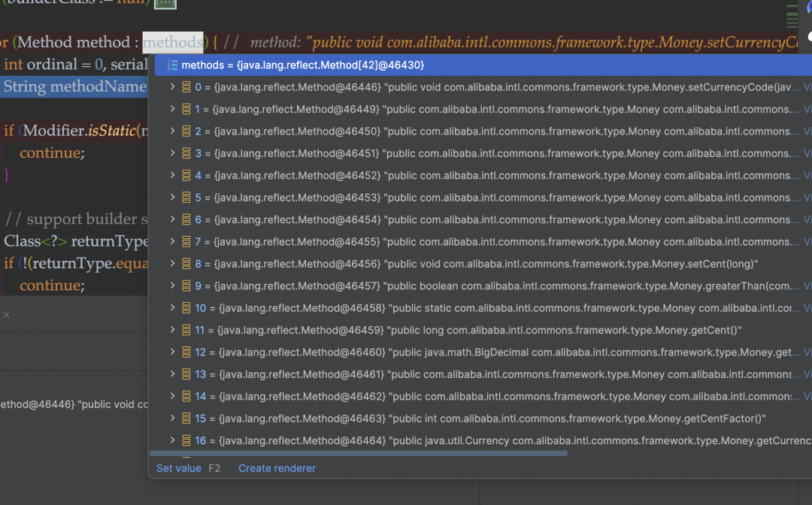Expand array element 3 Method@46451
The width and height of the screenshot is (812, 505).
[x=172, y=153]
